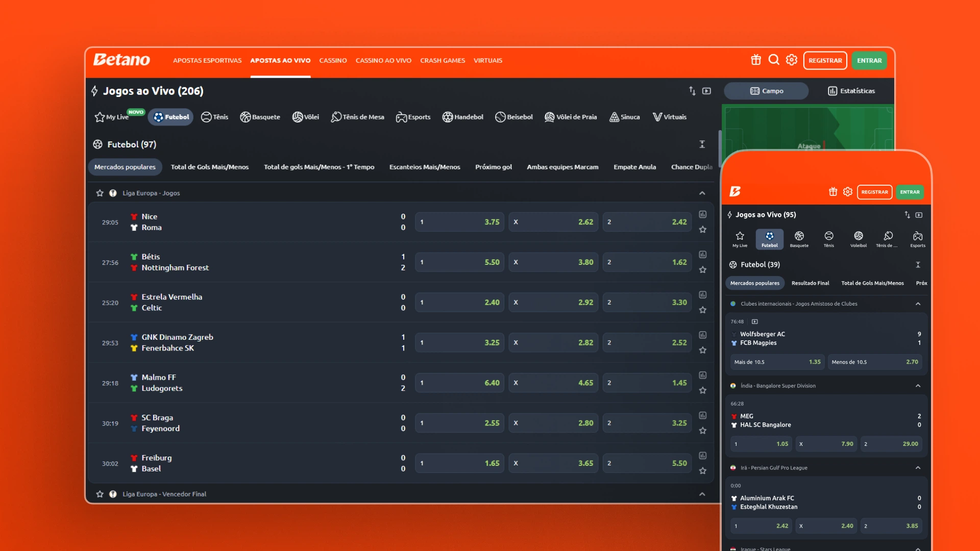Collapse the Liga Europa - Jogos section
This screenshot has height=551, width=980.
pos(702,193)
